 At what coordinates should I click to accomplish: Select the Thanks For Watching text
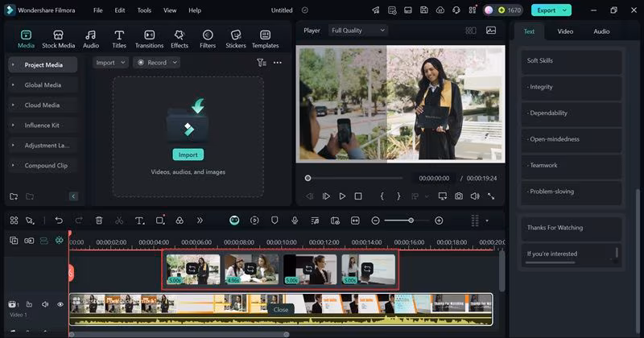click(572, 229)
